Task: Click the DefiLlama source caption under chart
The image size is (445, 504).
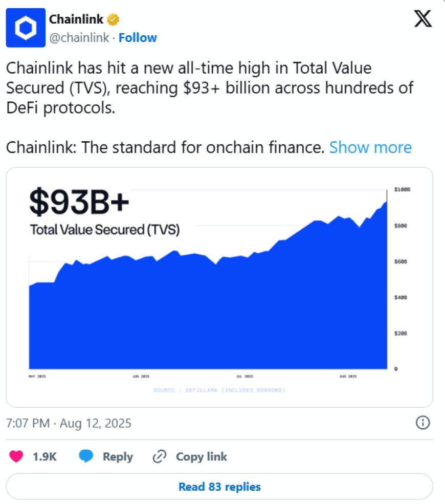Action: tap(219, 390)
